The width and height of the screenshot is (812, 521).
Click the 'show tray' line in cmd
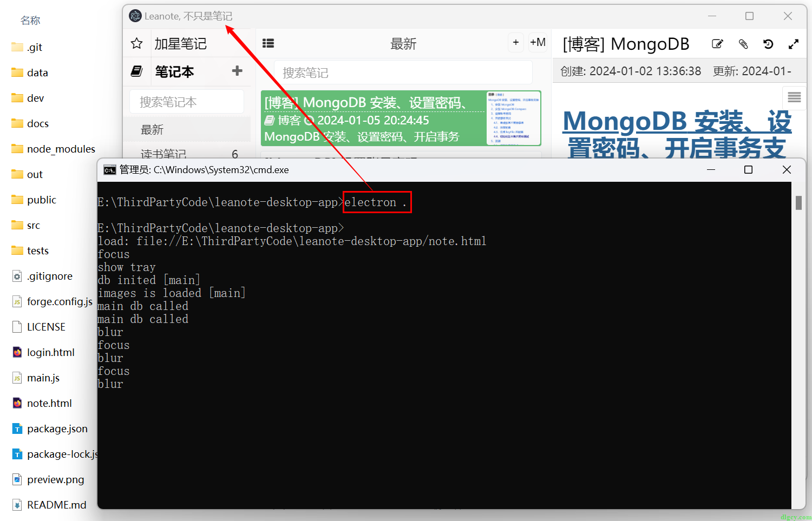127,267
